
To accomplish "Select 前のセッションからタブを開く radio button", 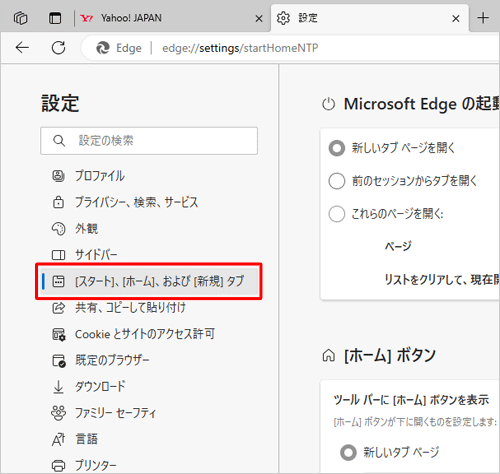I will [337, 181].
